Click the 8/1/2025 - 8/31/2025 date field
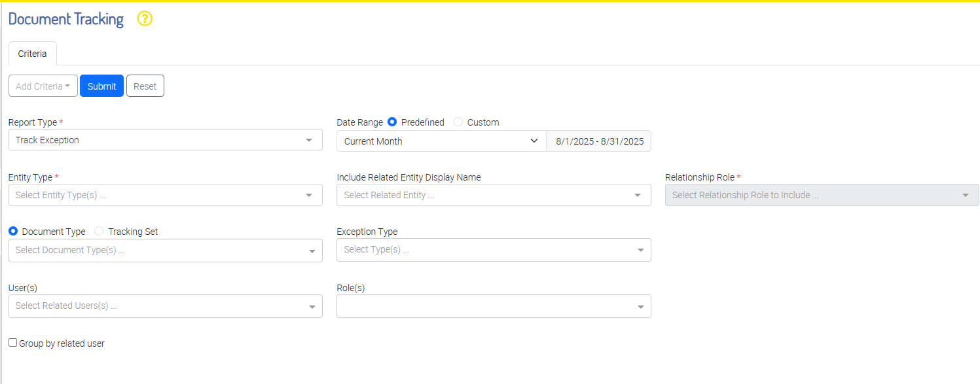 pos(599,141)
